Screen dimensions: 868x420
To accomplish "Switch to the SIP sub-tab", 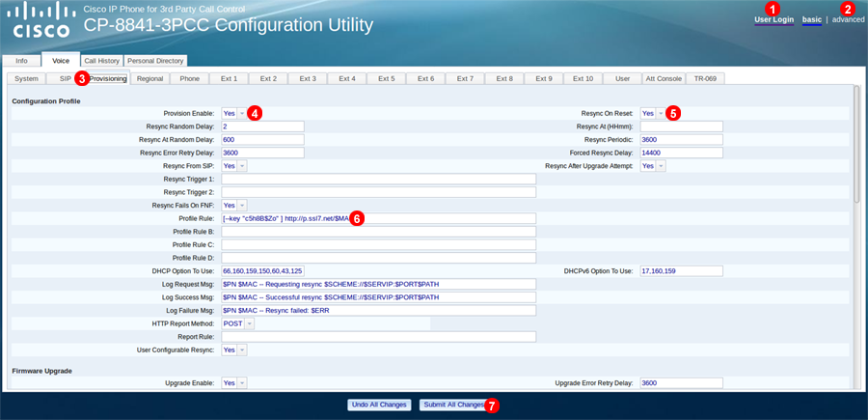I will pyautogui.click(x=66, y=78).
